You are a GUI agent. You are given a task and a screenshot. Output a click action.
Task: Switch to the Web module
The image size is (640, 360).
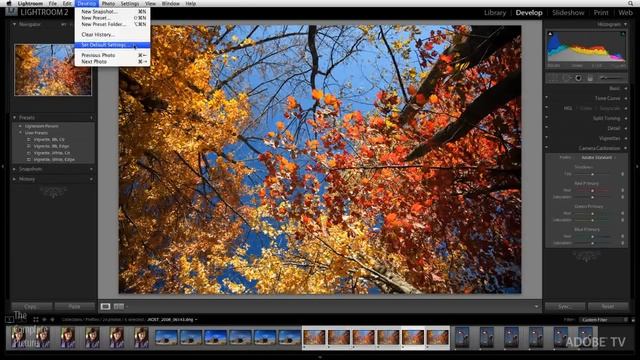[x=625, y=13]
